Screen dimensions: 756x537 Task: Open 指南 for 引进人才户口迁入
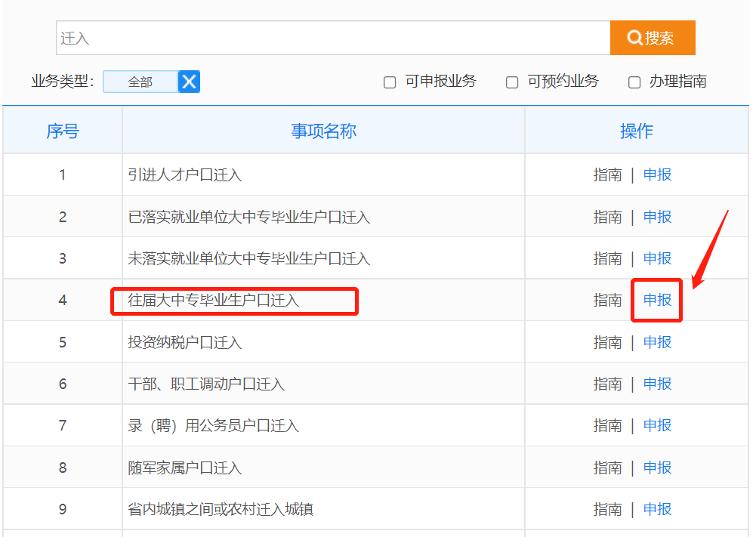[x=607, y=175]
